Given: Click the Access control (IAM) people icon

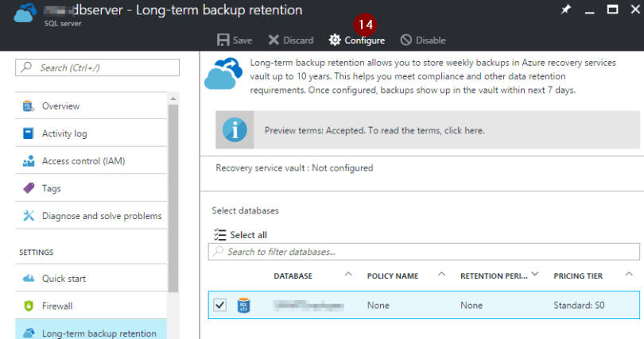Looking at the screenshot, I should pos(29,160).
